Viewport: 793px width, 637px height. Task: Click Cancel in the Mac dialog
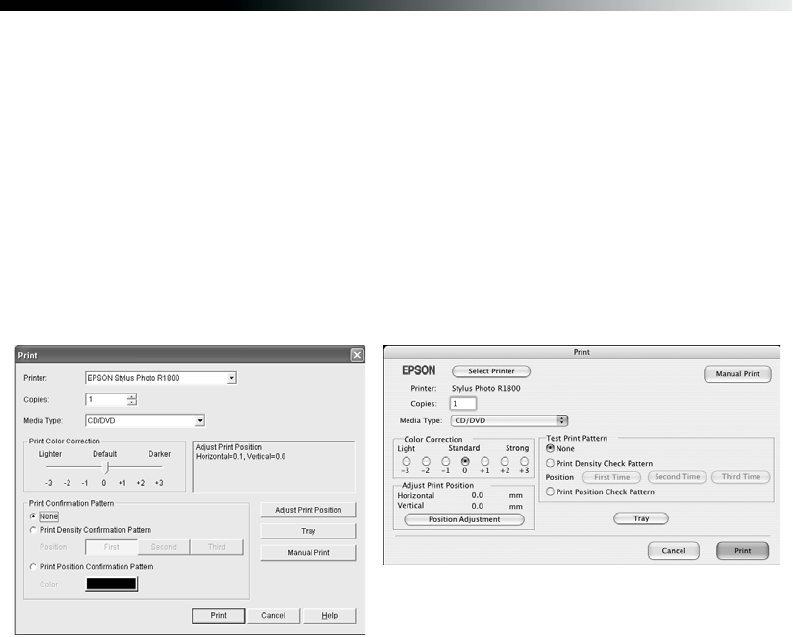[674, 551]
